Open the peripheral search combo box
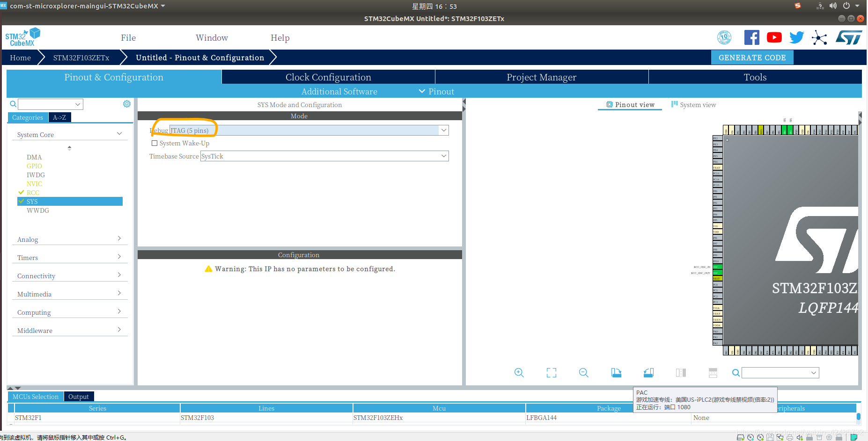 pos(51,104)
